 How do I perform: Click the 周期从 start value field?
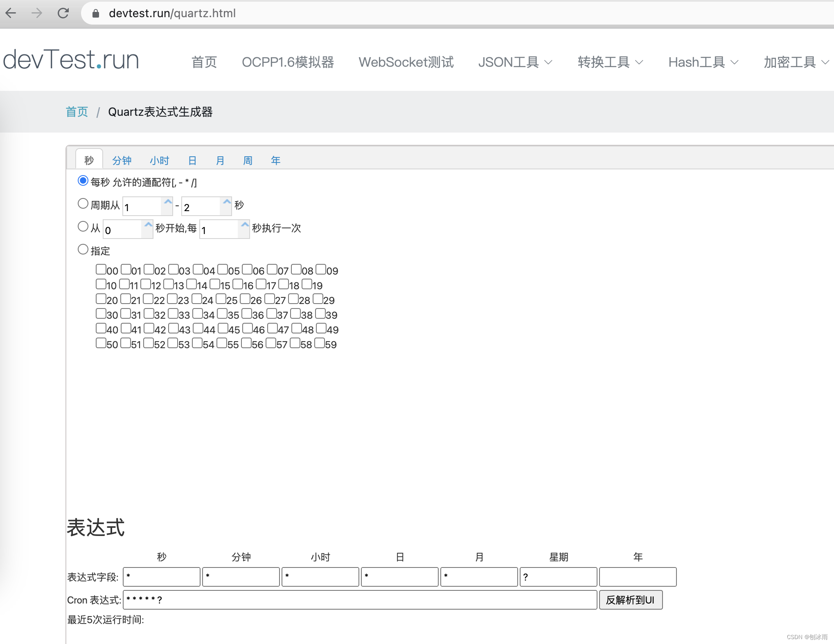(x=142, y=206)
